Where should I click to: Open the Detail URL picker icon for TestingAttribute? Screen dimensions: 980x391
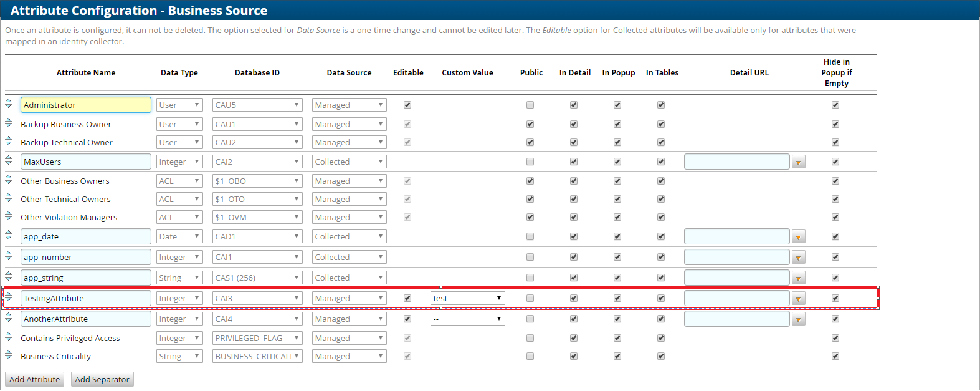[x=798, y=299]
